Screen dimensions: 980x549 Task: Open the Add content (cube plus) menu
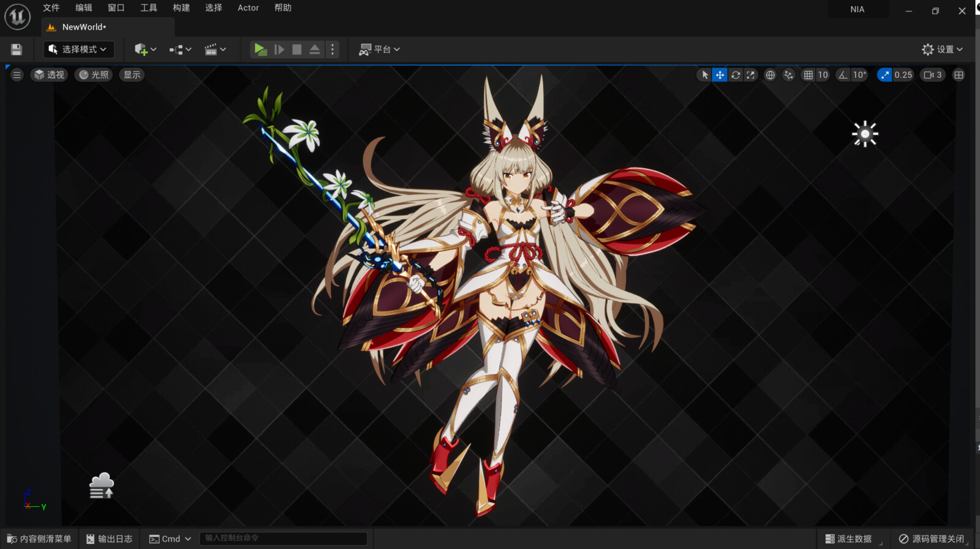(x=145, y=50)
